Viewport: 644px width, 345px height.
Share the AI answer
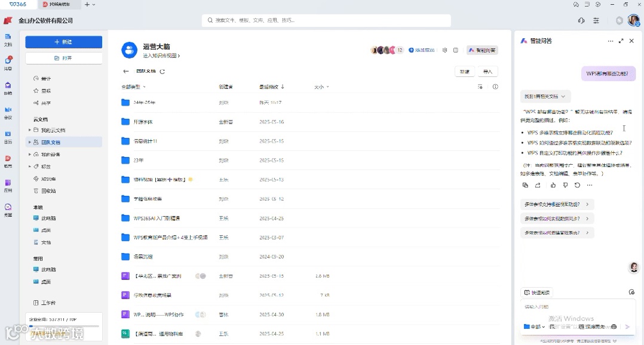click(538, 185)
